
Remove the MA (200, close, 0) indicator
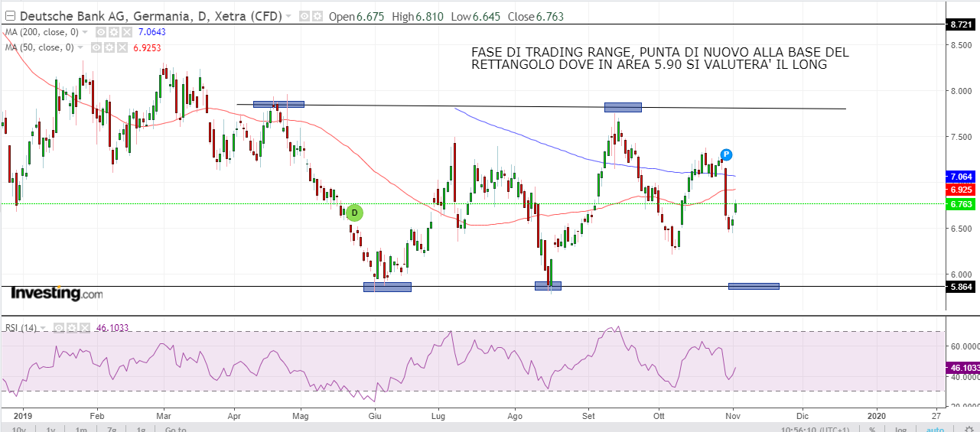pos(126,32)
